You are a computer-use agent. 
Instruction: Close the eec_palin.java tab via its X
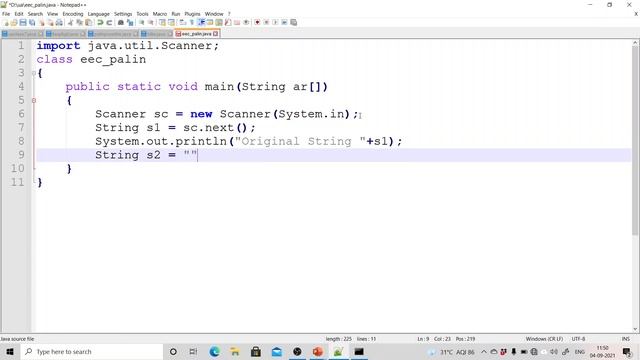click(216, 34)
